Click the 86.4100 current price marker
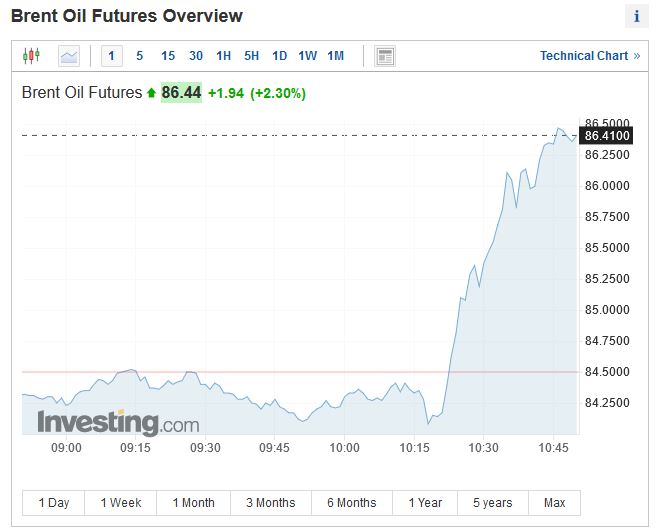The image size is (658, 532). tap(607, 135)
